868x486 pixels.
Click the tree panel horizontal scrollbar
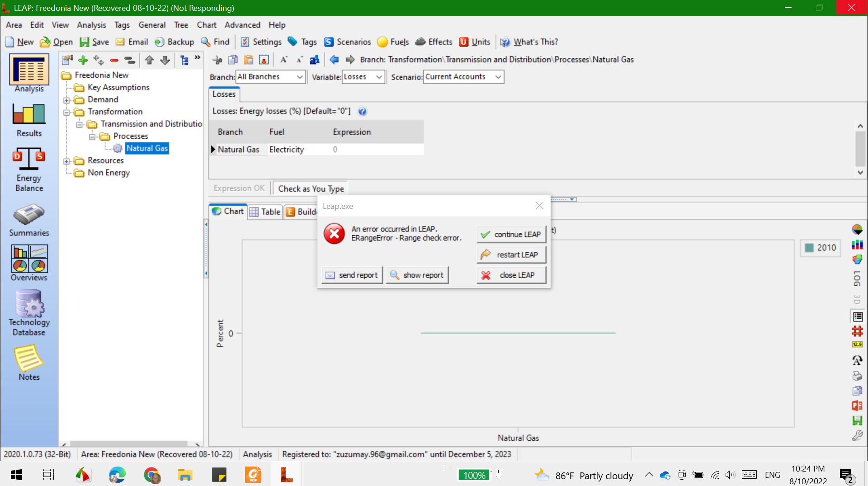(130, 444)
